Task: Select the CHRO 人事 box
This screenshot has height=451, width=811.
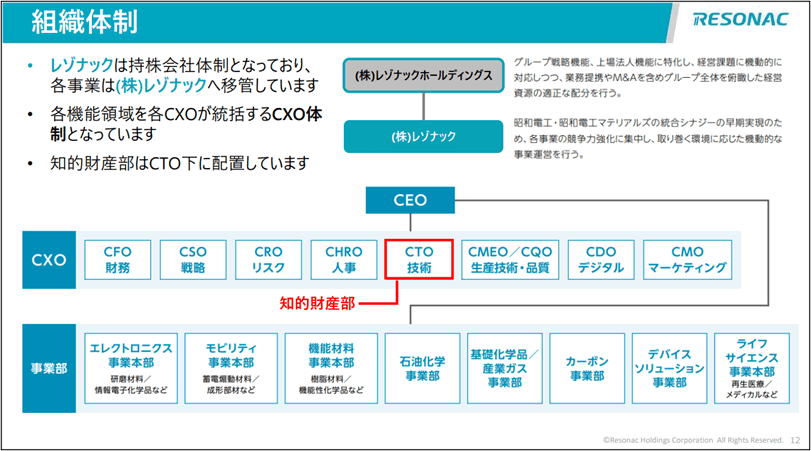Action: pyautogui.click(x=343, y=259)
